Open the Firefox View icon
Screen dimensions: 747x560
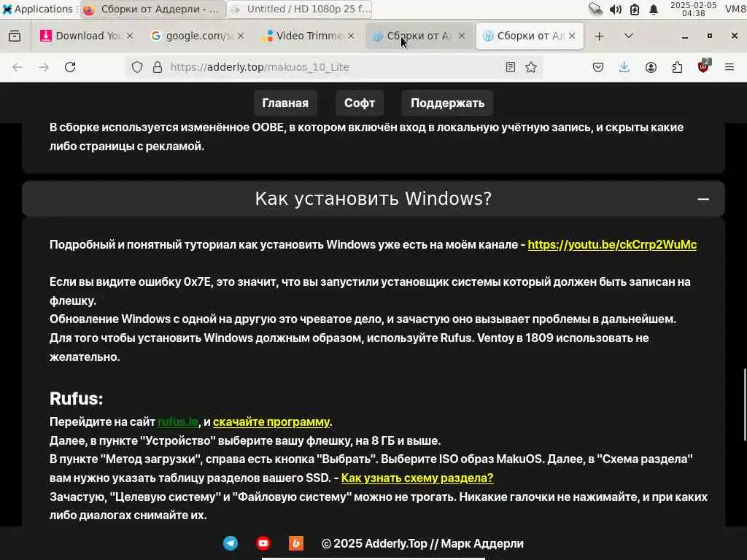pyautogui.click(x=15, y=36)
